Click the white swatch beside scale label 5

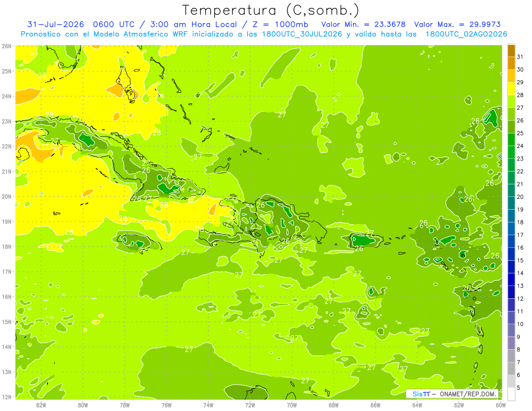point(511,394)
